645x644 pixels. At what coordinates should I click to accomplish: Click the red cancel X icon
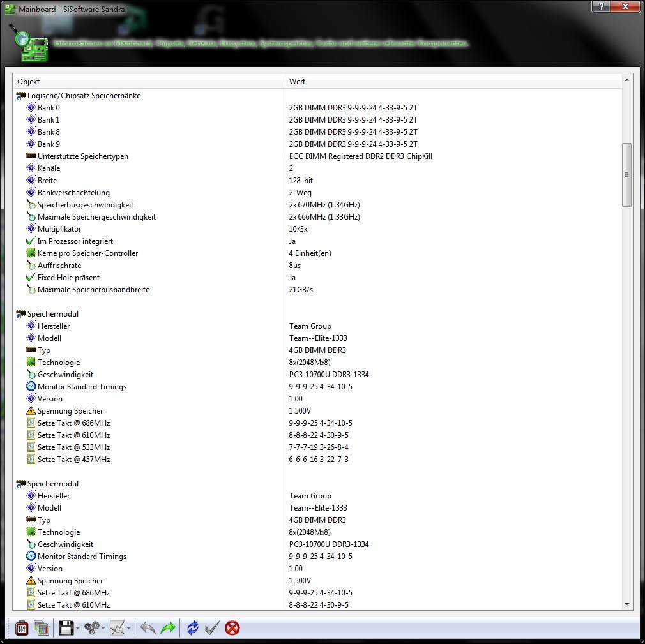pyautogui.click(x=232, y=628)
